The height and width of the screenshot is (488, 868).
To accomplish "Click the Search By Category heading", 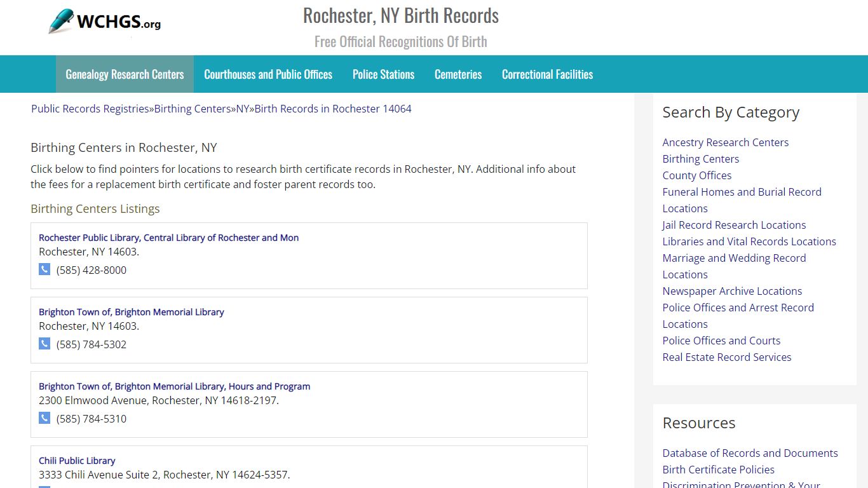I will [x=731, y=112].
